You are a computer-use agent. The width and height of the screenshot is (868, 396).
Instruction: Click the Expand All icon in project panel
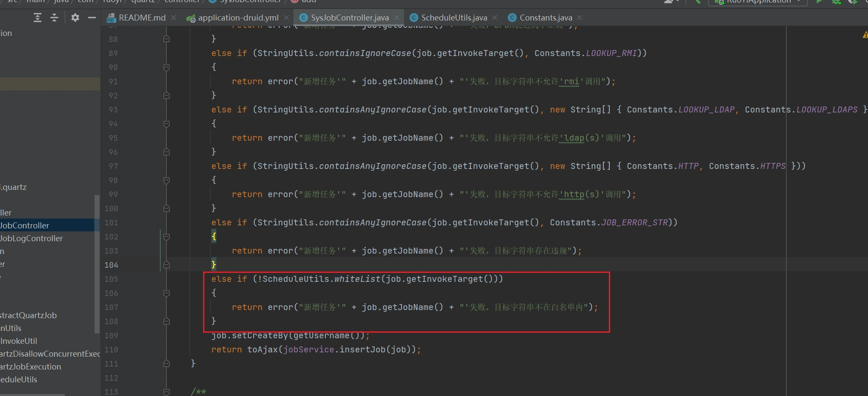38,18
